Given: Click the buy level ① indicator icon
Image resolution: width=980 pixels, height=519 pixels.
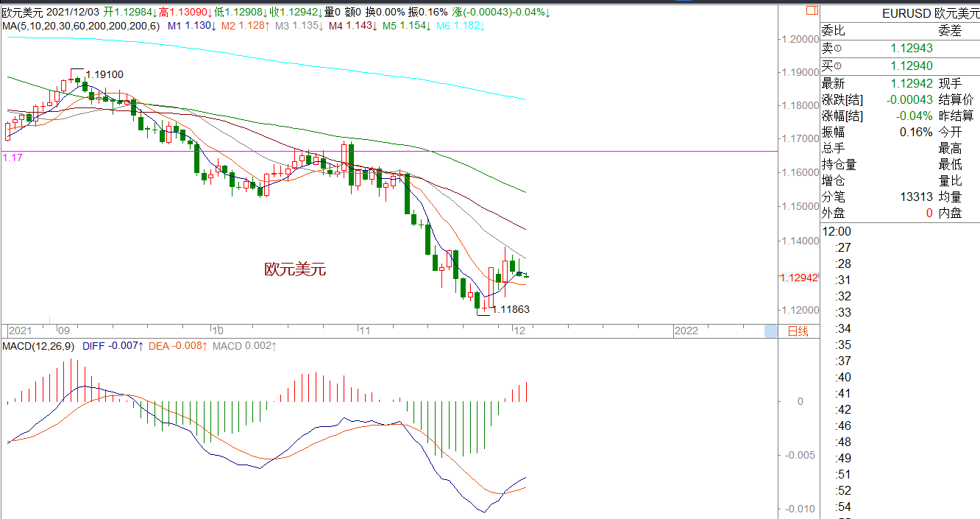Looking at the screenshot, I should click(x=837, y=66).
